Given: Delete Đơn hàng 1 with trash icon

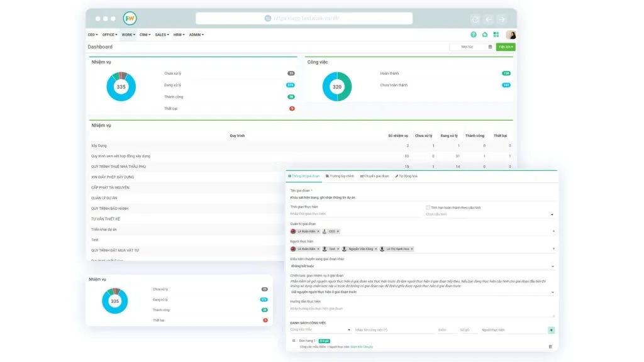Looking at the screenshot, I should click(x=550, y=347).
